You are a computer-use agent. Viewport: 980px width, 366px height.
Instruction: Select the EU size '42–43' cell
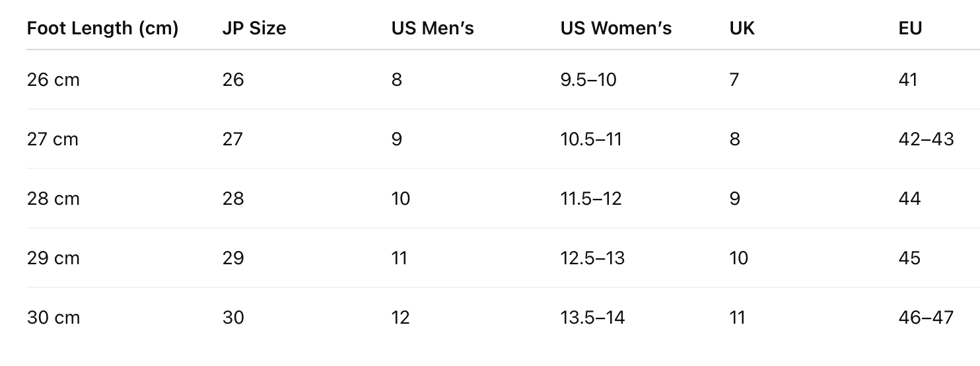click(926, 139)
